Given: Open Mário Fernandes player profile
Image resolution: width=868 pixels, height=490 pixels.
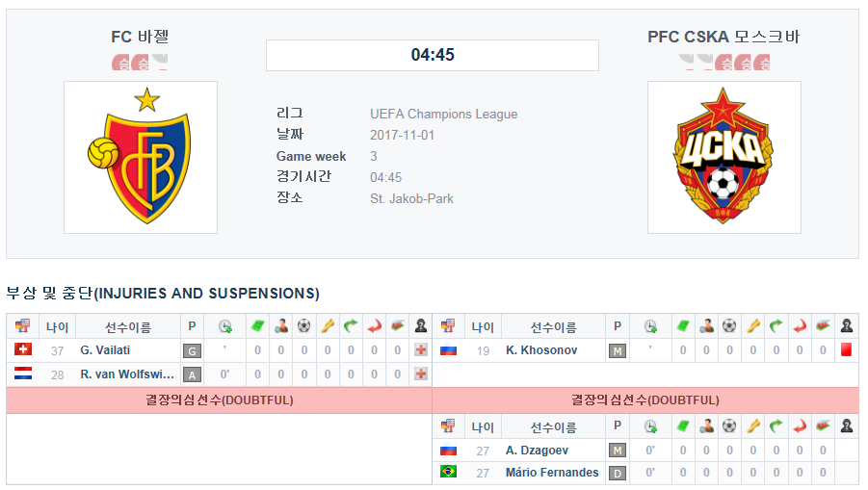Looking at the screenshot, I should coord(552,473).
